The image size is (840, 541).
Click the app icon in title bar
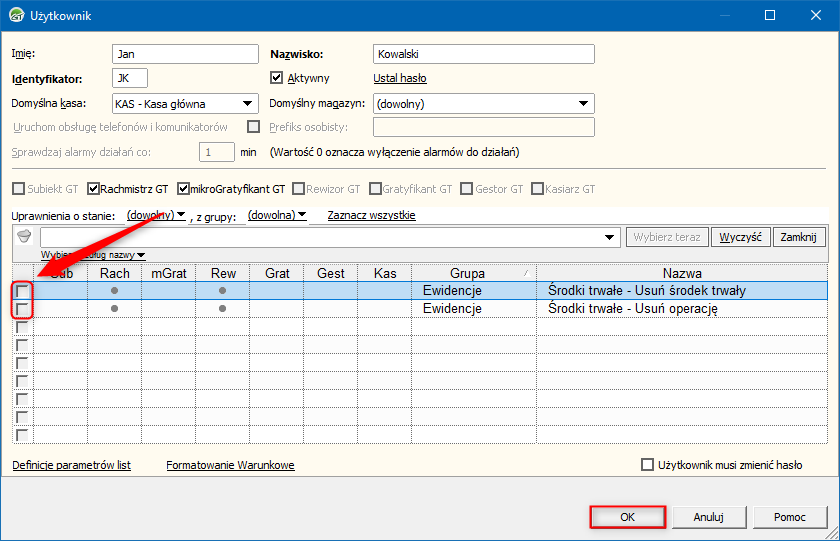[x=16, y=16]
